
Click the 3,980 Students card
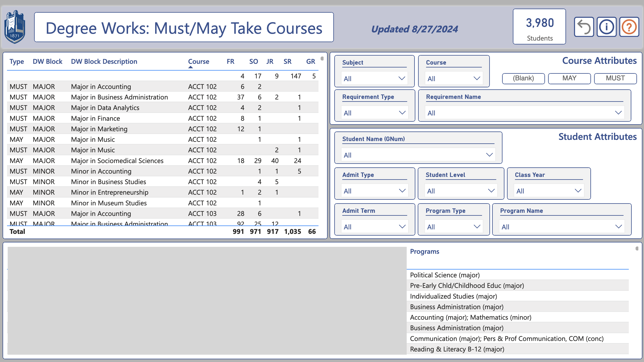tap(539, 27)
